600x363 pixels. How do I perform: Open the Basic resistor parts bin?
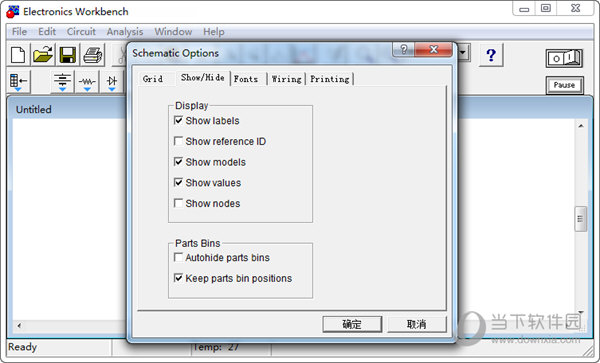[x=87, y=81]
